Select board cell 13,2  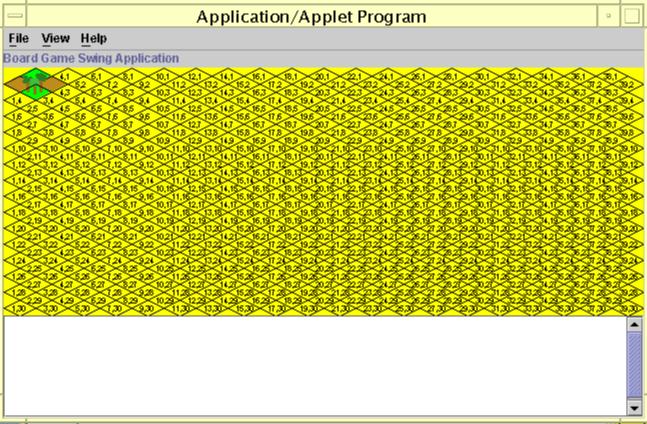pyautogui.click(x=211, y=84)
